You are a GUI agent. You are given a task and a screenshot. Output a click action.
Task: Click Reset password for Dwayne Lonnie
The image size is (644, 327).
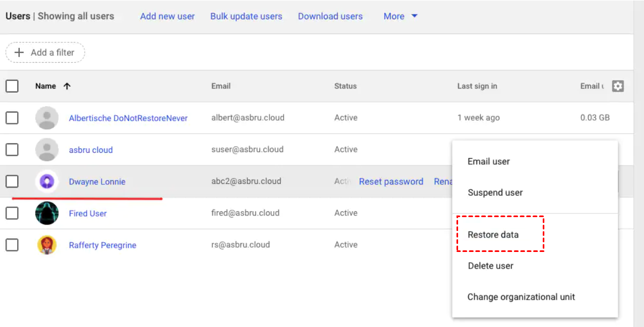click(x=391, y=182)
